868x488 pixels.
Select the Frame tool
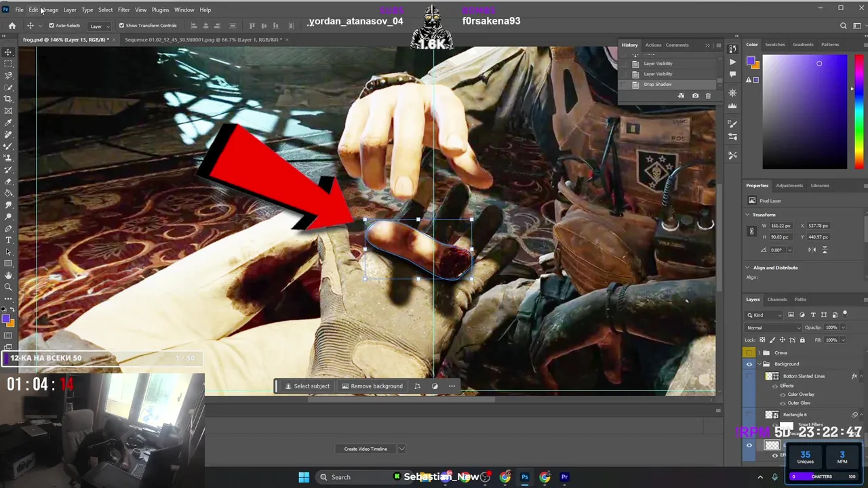point(9,110)
